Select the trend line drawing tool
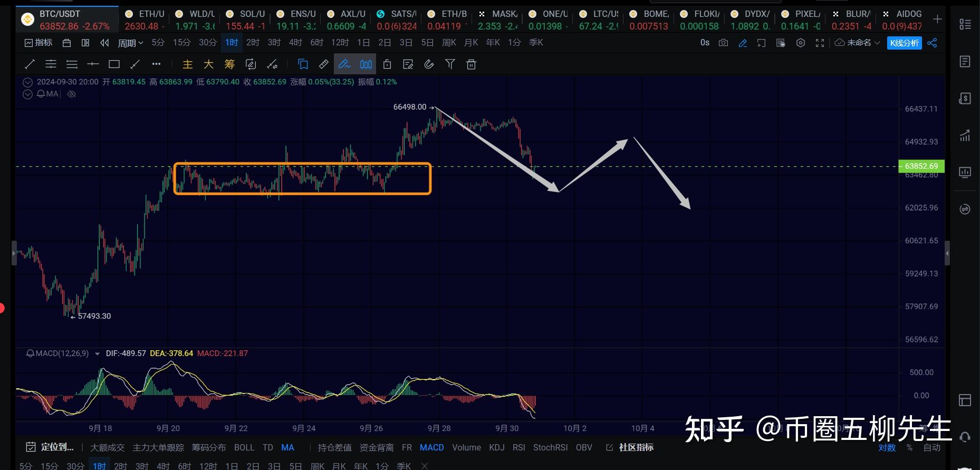This screenshot has height=470, width=980. coord(30,64)
